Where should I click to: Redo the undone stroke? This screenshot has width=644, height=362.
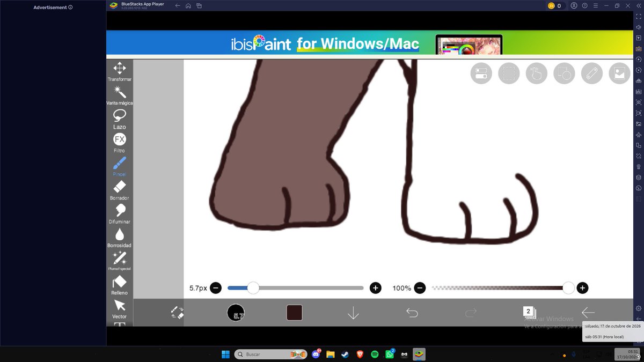[x=471, y=313]
